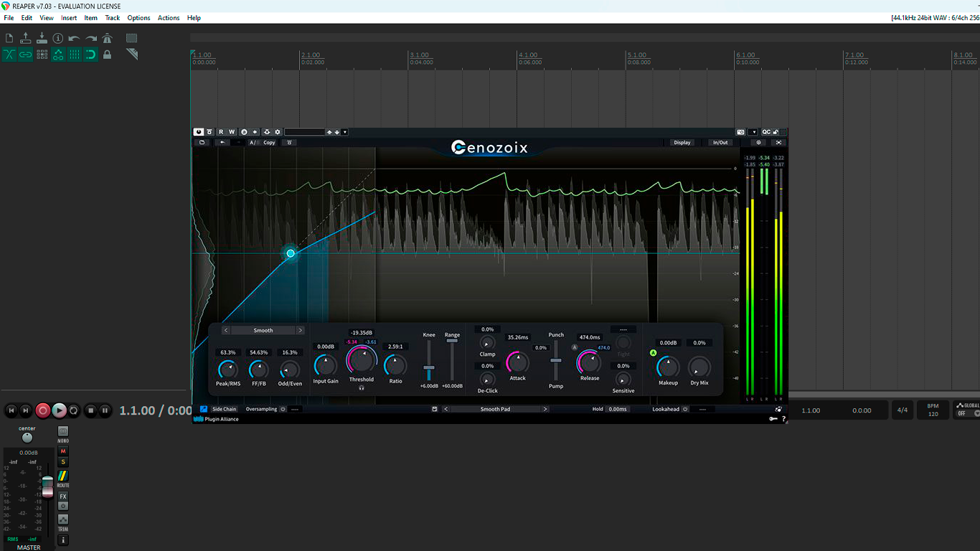The image size is (980, 551).
Task: Click the Cenozoix help question mark
Action: [x=783, y=419]
